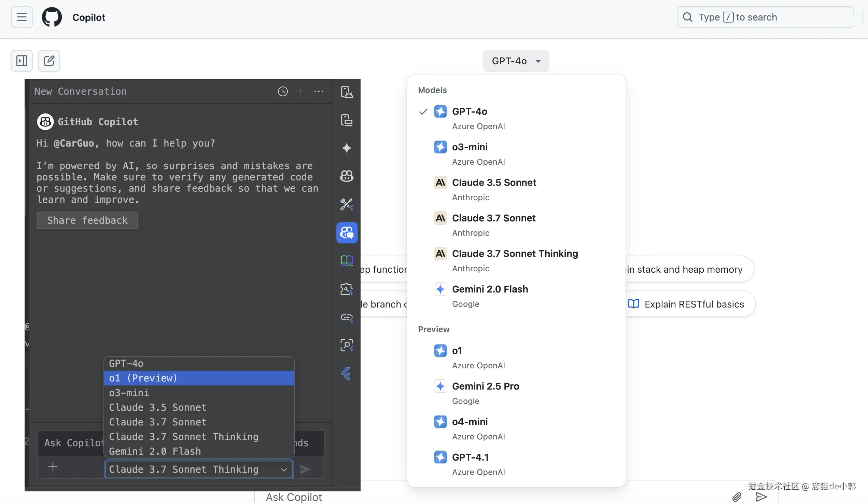Select the checked GPT-4o model
Viewport: 868px width, 503px height.
coord(469,112)
